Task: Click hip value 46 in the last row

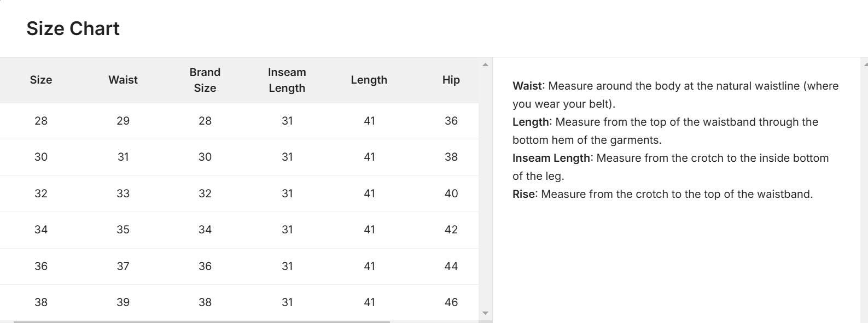Action: click(x=451, y=302)
